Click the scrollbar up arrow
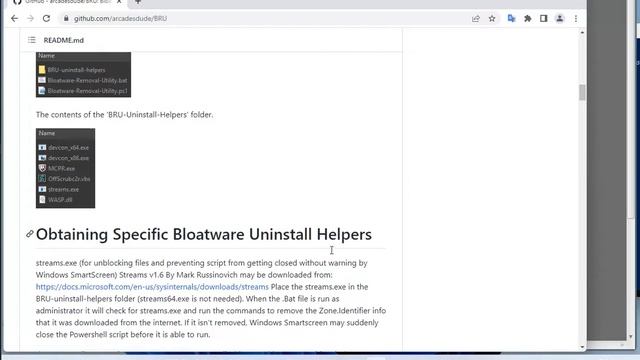 pyautogui.click(x=582, y=32)
